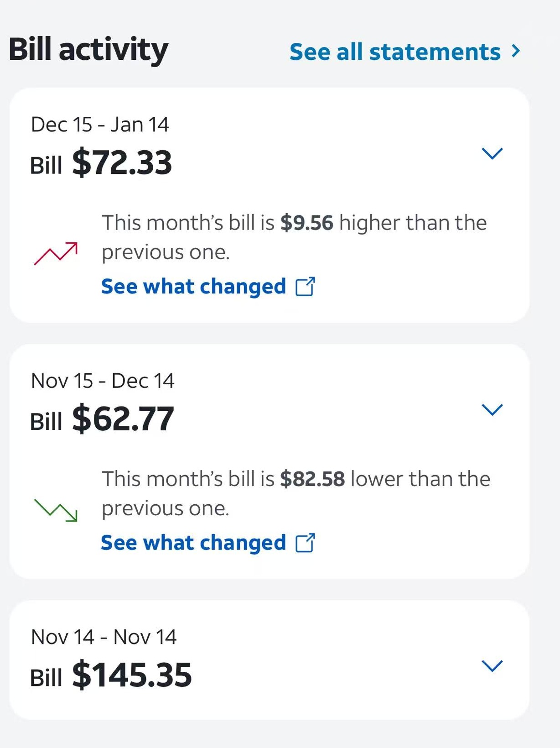Image resolution: width=560 pixels, height=748 pixels.
Task: Click the Bill activity heading
Action: click(x=88, y=49)
